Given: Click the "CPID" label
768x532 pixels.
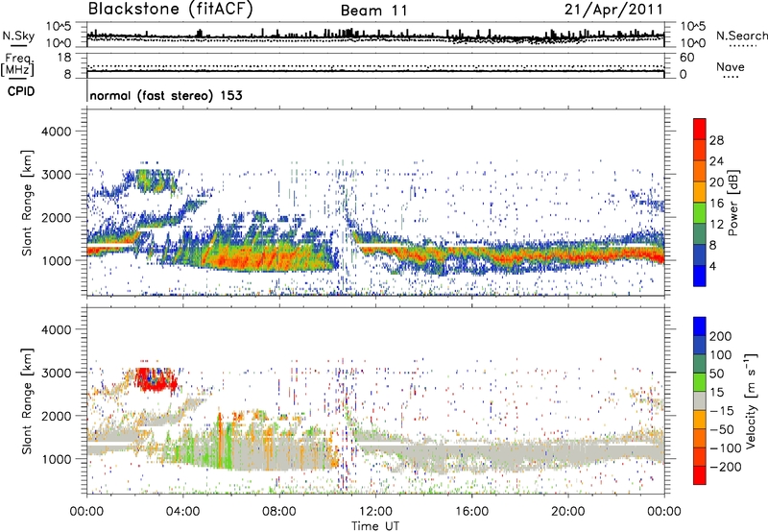Looking at the screenshot, I should [x=21, y=91].
